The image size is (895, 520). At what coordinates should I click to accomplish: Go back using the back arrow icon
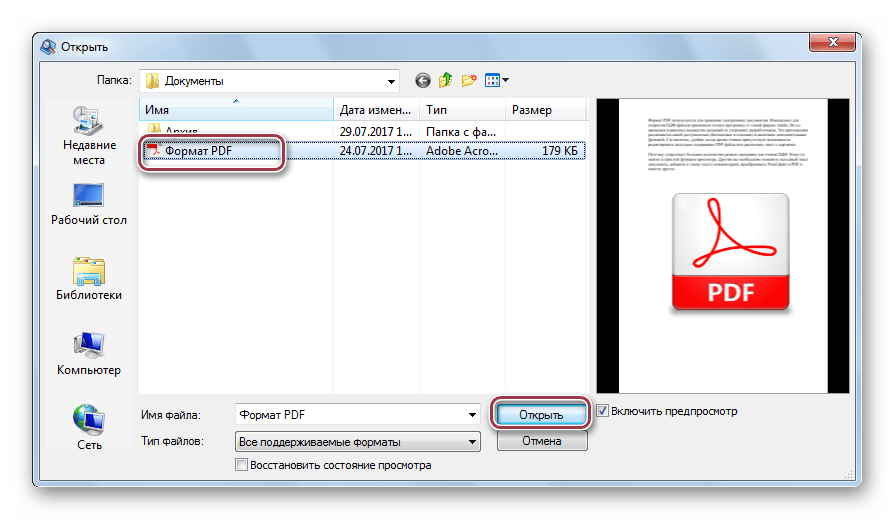click(422, 81)
